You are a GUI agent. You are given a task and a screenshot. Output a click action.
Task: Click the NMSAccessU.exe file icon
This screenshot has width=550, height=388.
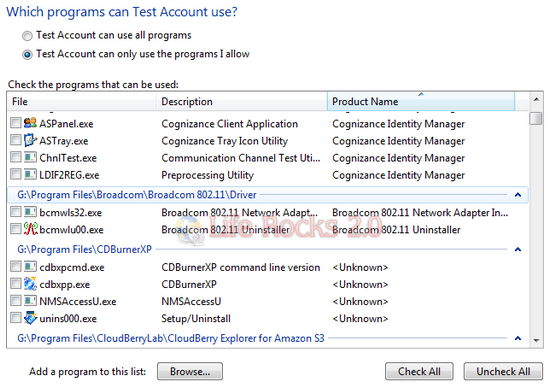point(30,301)
